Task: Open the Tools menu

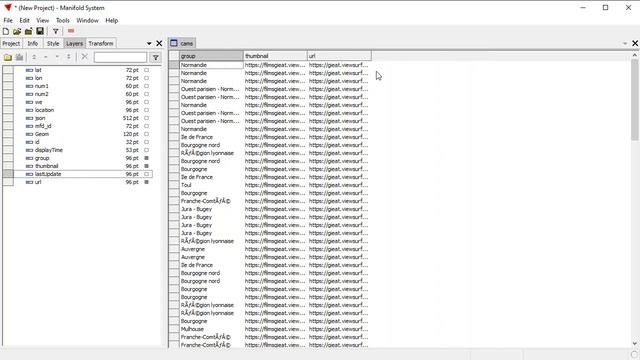Action: (x=62, y=20)
